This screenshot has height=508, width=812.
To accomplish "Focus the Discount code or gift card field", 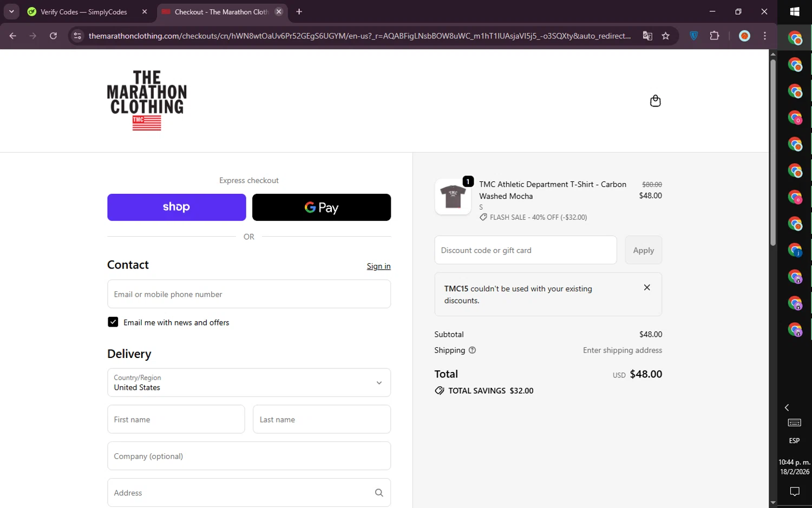I will coord(526,250).
